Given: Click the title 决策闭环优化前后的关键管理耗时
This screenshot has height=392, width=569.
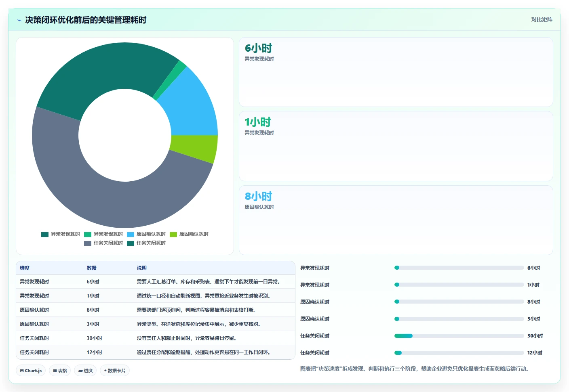Looking at the screenshot, I should pos(86,20).
